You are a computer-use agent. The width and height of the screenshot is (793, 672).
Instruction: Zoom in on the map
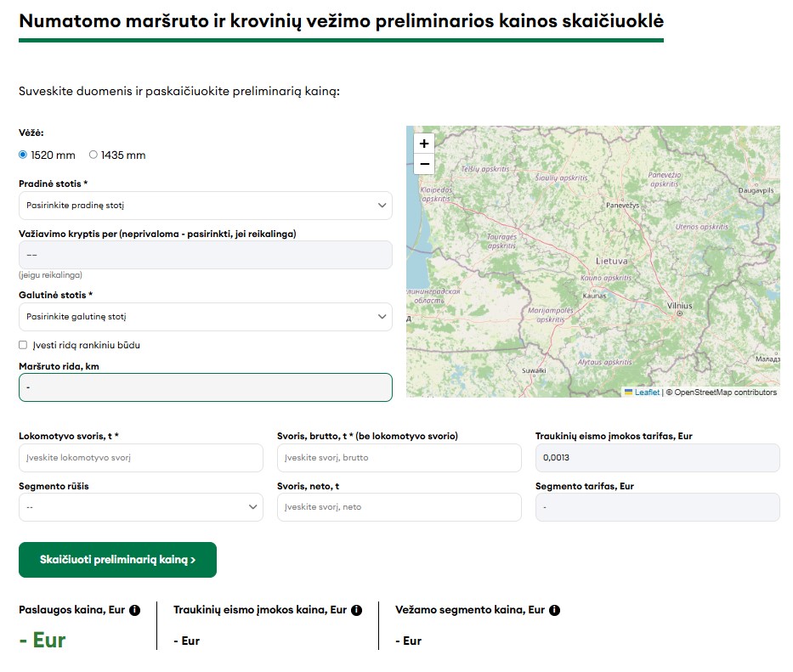(424, 144)
